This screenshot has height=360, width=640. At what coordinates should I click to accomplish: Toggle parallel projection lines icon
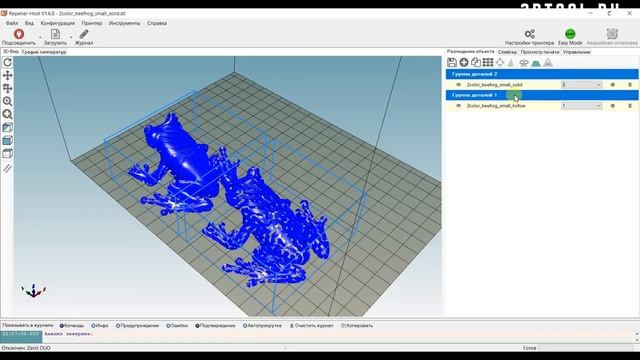[x=7, y=168]
